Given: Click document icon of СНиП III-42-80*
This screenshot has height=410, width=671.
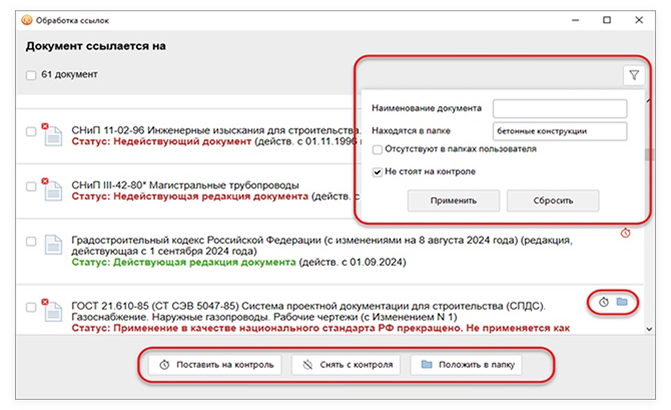Looking at the screenshot, I should [51, 189].
